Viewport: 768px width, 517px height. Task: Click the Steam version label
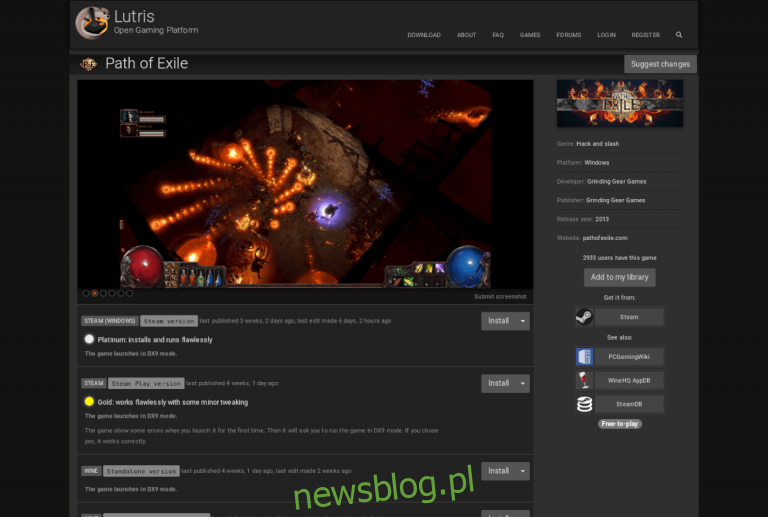tap(169, 321)
